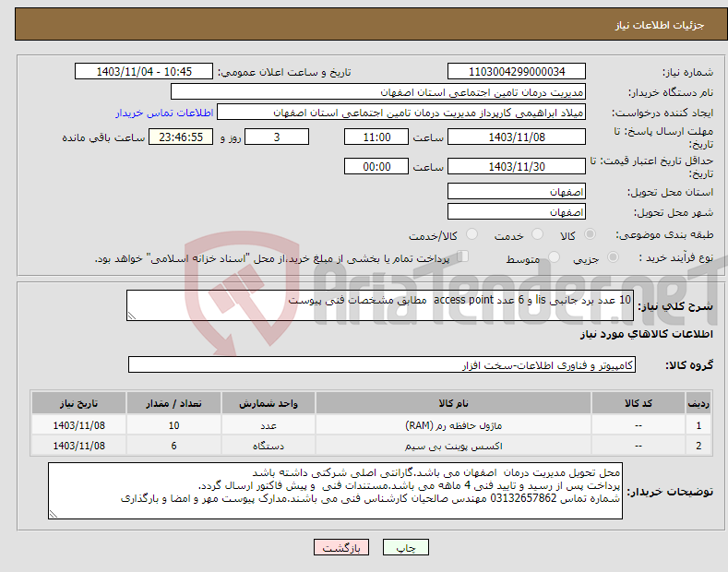Click the delivery city field اصفهان

(517, 211)
